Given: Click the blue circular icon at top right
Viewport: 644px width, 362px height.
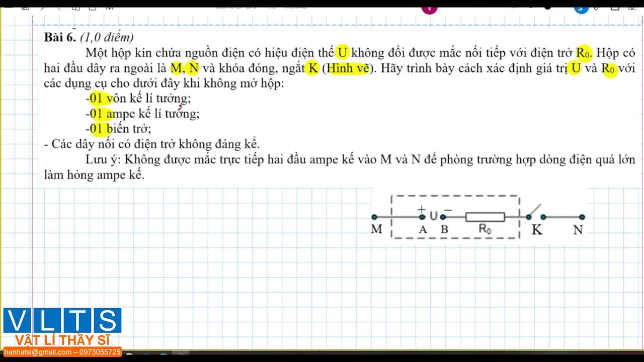Looking at the screenshot, I should 581,9.
